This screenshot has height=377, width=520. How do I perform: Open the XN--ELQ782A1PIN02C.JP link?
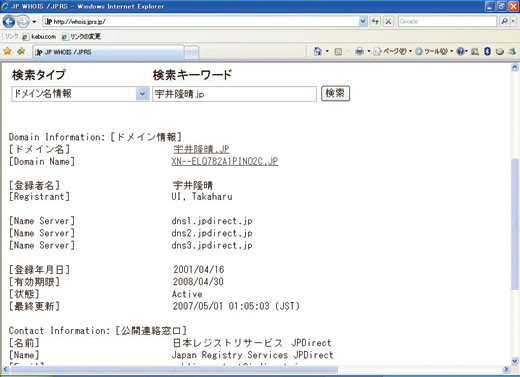[225, 161]
